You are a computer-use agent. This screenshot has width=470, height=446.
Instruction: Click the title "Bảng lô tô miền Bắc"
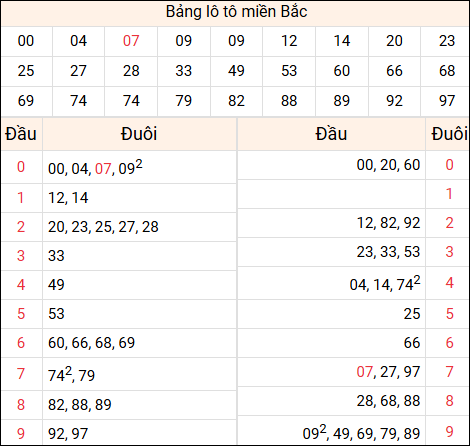(x=236, y=12)
